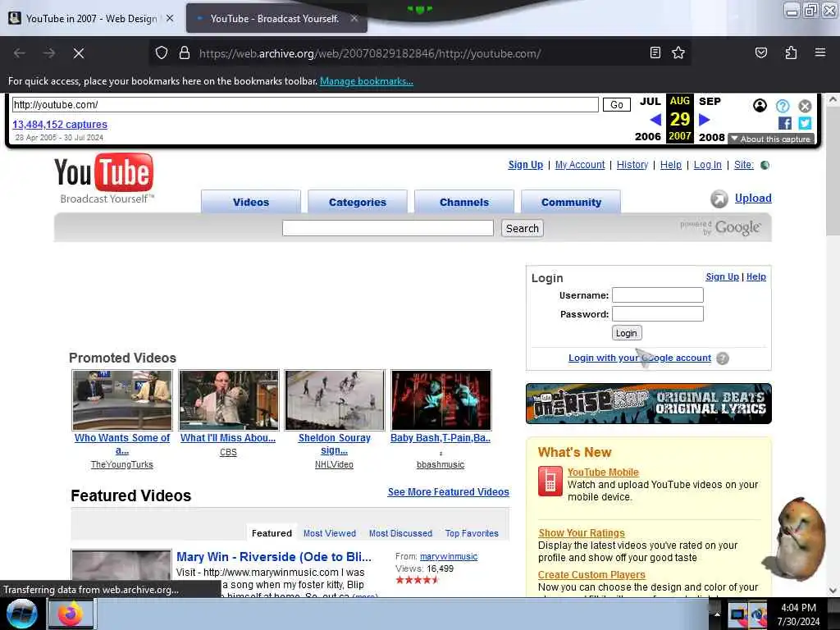Select the Most Discussed videos tab
This screenshot has width=840, height=630.
(x=400, y=533)
